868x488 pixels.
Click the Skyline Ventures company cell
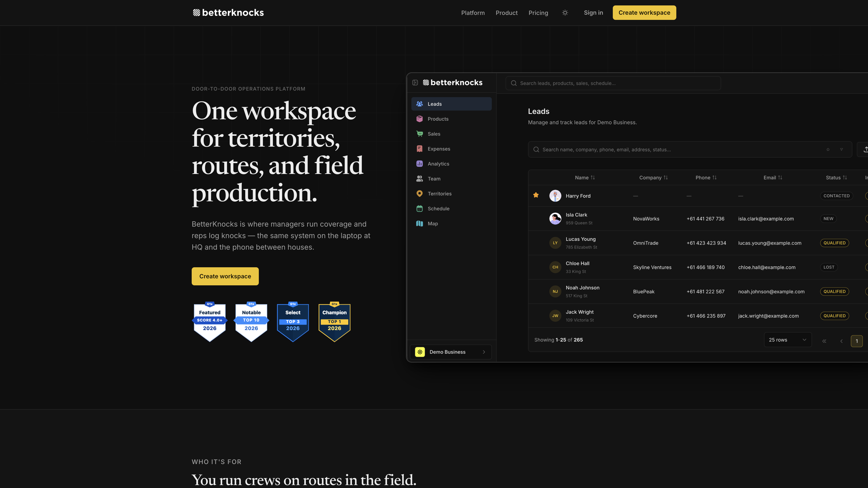click(652, 267)
